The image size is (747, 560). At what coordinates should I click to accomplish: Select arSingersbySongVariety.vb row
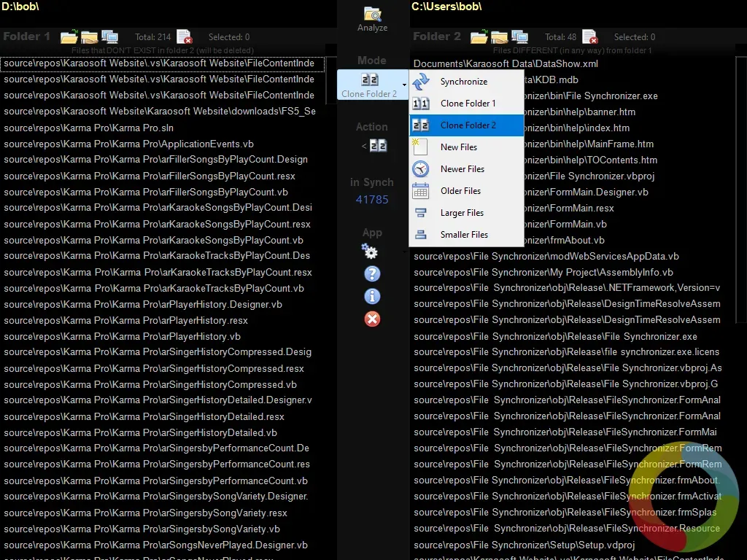(162, 529)
